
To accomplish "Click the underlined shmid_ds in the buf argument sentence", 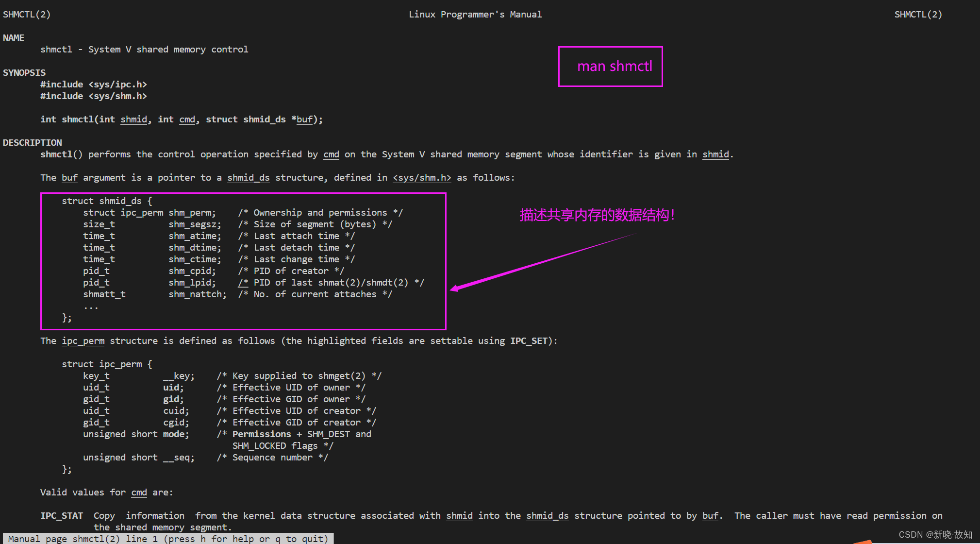I will click(248, 178).
